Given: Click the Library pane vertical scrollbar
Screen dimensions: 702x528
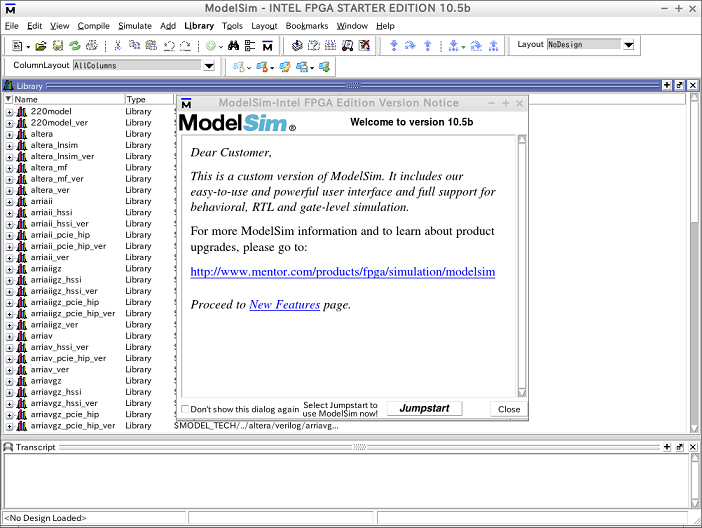Looking at the screenshot, I should (694, 262).
